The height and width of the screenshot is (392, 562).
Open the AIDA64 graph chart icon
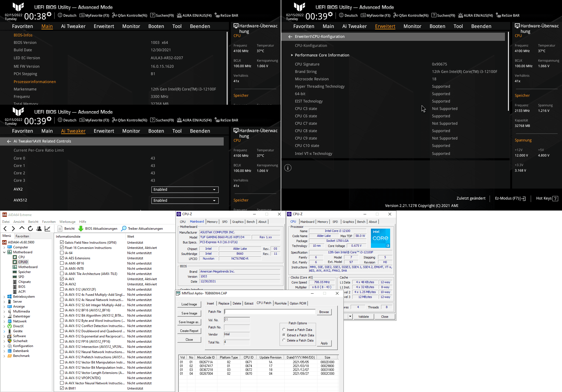pyautogui.click(x=47, y=228)
